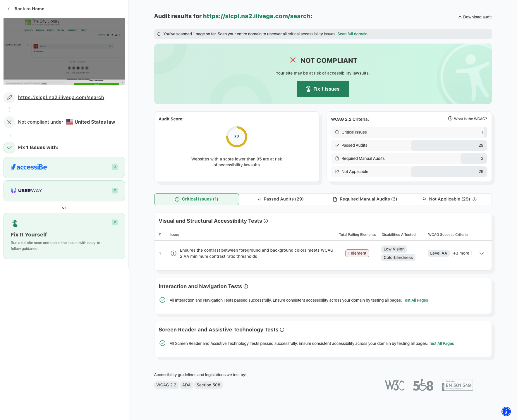
Task: Switch to the Passed Audits (29) tab
Action: pos(281,199)
